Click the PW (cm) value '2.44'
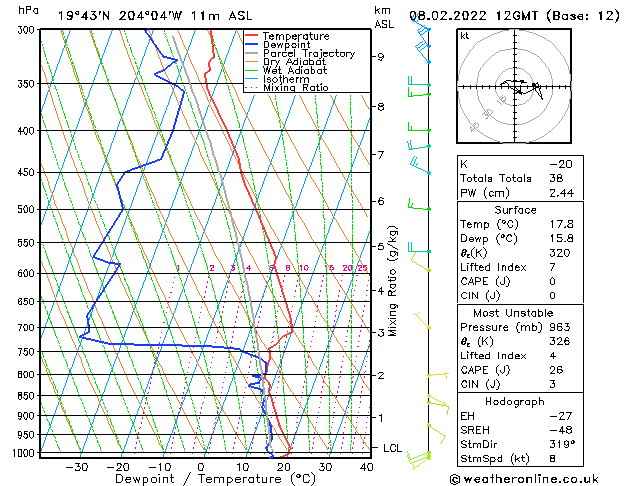 pos(562,193)
